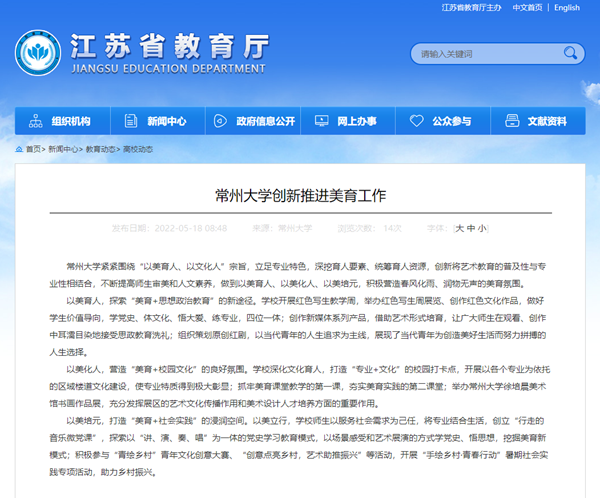The width and height of the screenshot is (600, 498).
Task: Open the 江苏省教育厅主办 top link
Action: point(469,8)
